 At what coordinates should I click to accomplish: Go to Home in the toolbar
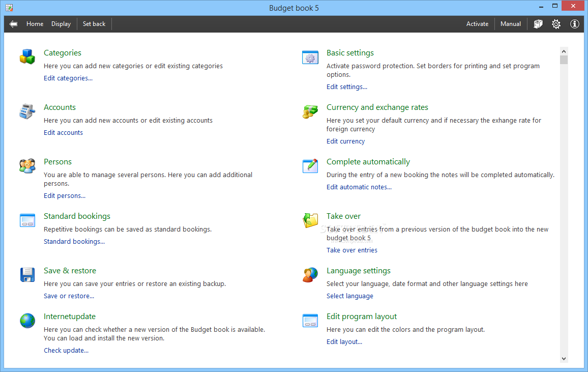coord(35,24)
